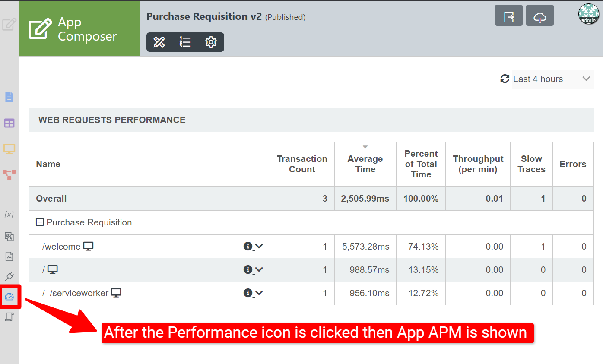
Task: Open the variables {x} icon in sidebar
Action: [x=9, y=215]
